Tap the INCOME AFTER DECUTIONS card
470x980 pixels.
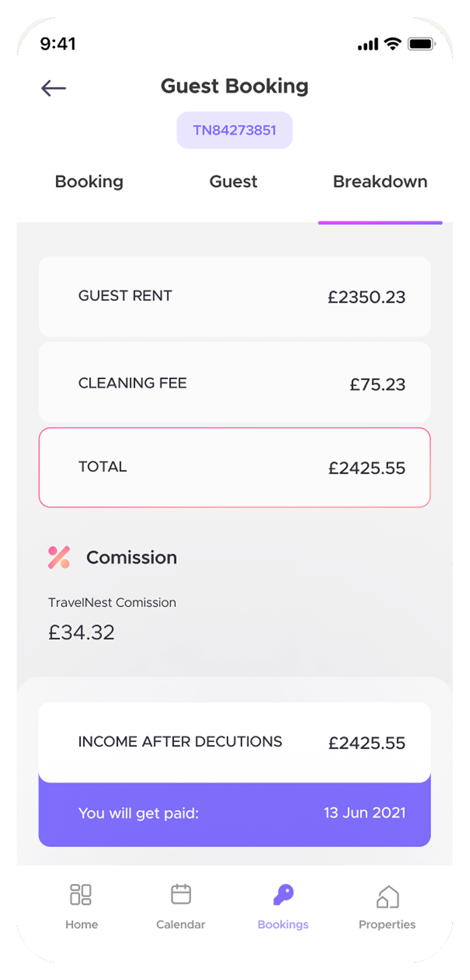(235, 743)
